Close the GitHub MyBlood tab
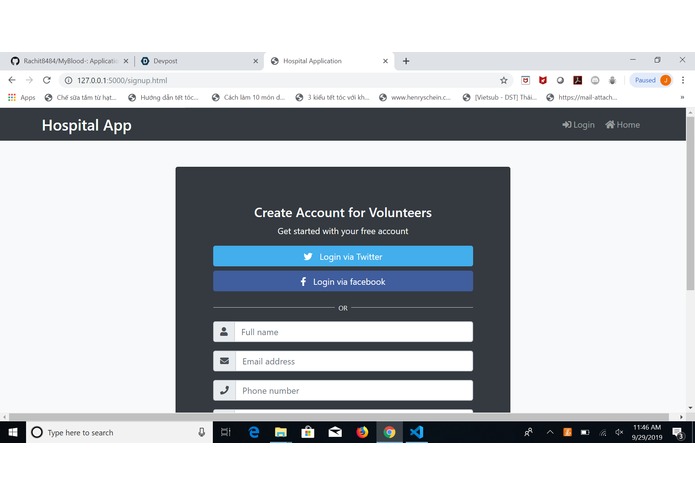 pos(126,61)
